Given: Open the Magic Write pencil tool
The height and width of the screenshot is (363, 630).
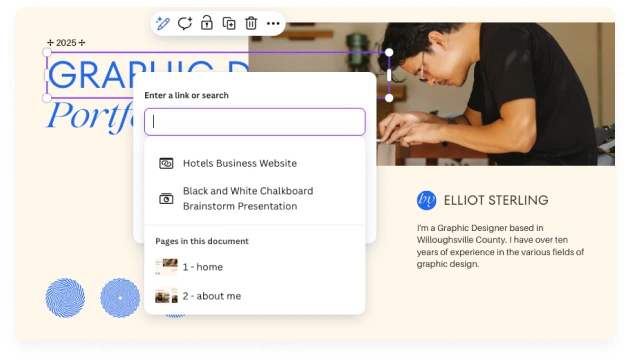Looking at the screenshot, I should coord(163,23).
